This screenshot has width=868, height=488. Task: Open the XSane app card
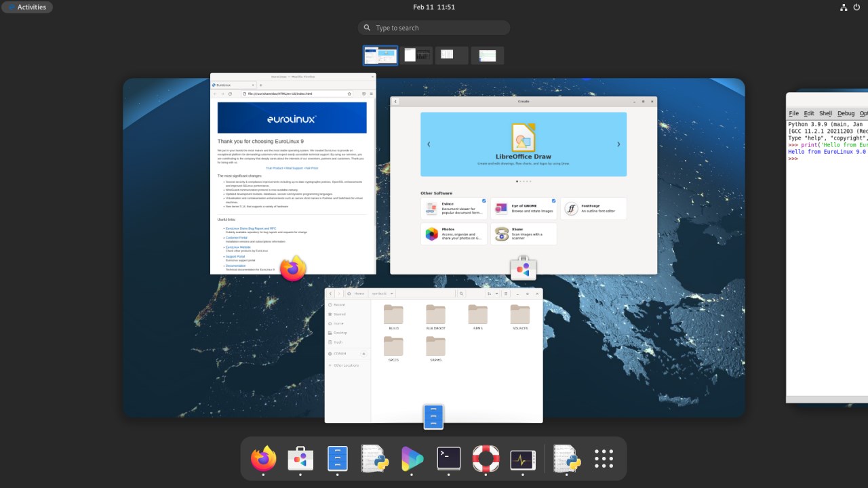[524, 234]
